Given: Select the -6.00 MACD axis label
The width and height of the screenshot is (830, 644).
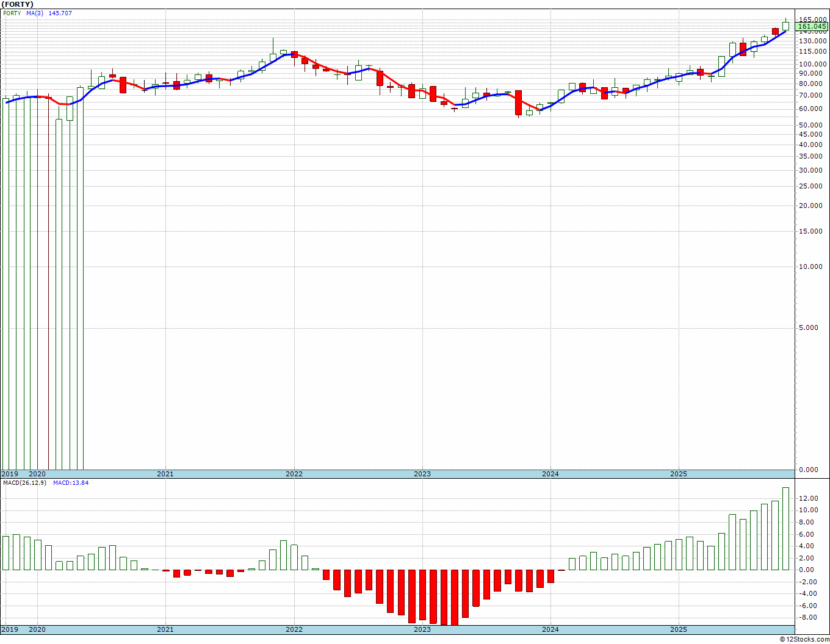Looking at the screenshot, I should tap(809, 606).
